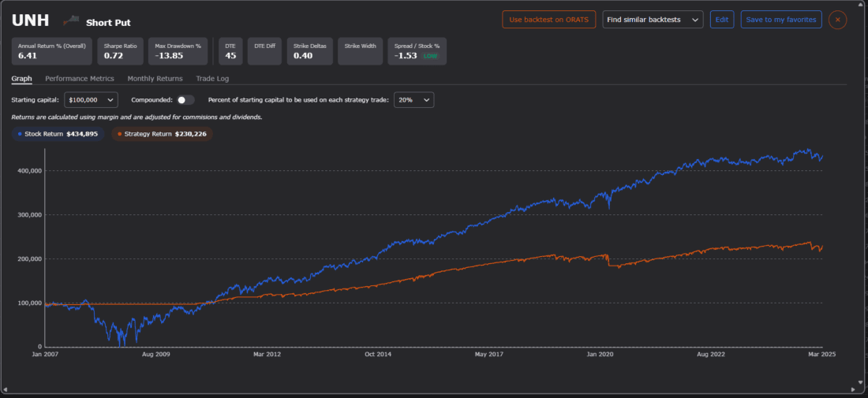Screen dimensions: 868x398
Task: Open the percent of capital 20% dropdown
Action: 414,100
